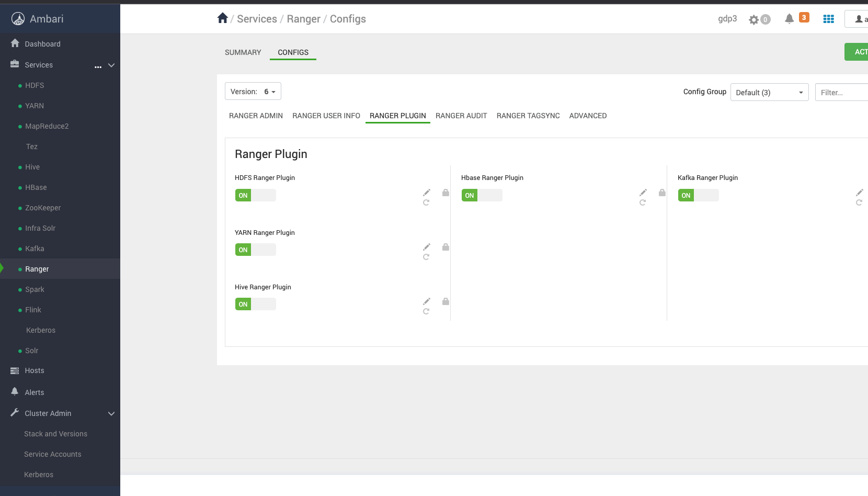
Task: Click Kafka Ranger Plugin undo icon
Action: 859,202
